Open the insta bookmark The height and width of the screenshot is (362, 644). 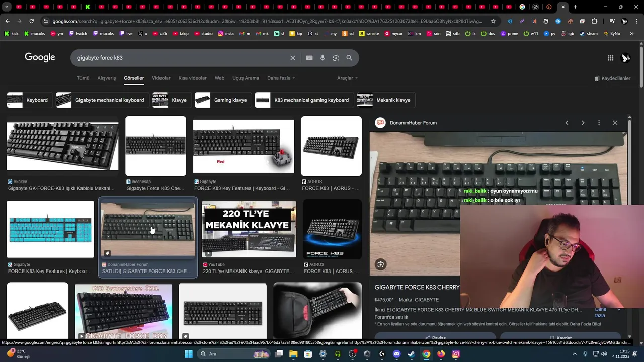tap(226, 34)
